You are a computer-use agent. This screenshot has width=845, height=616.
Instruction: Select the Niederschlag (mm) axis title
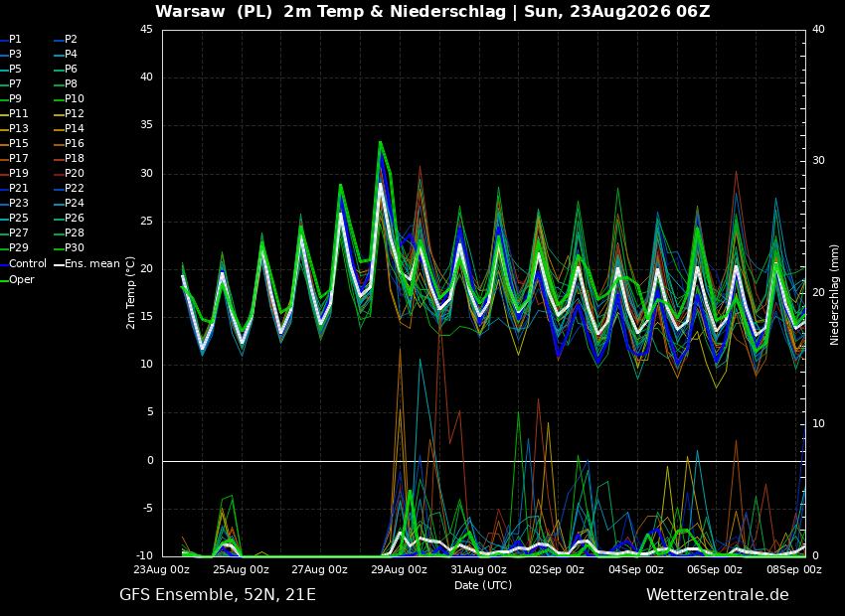835,293
